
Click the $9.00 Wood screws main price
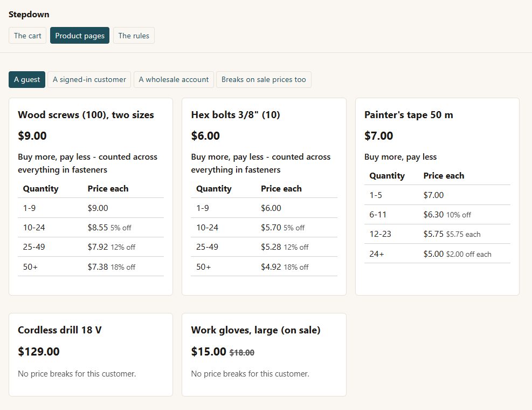tap(32, 135)
